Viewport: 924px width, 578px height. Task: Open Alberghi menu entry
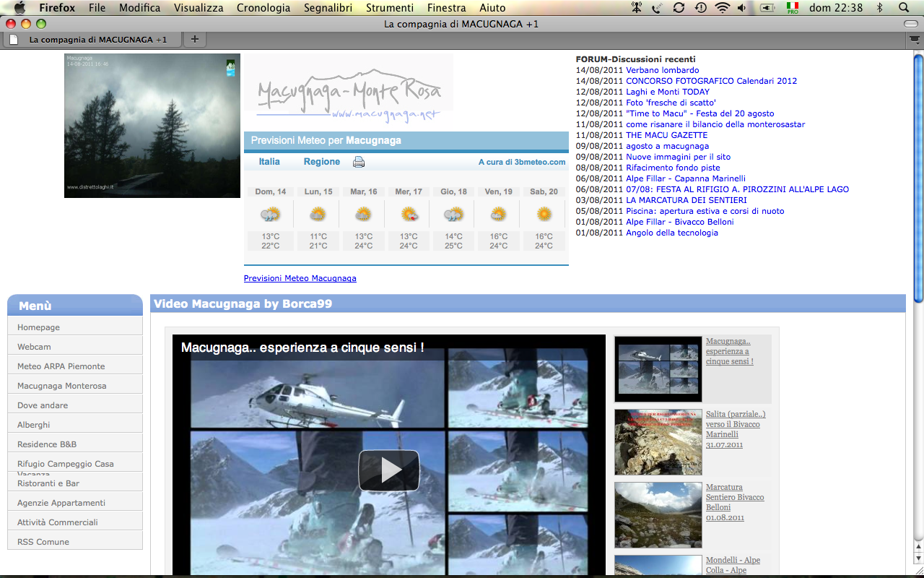(75, 425)
